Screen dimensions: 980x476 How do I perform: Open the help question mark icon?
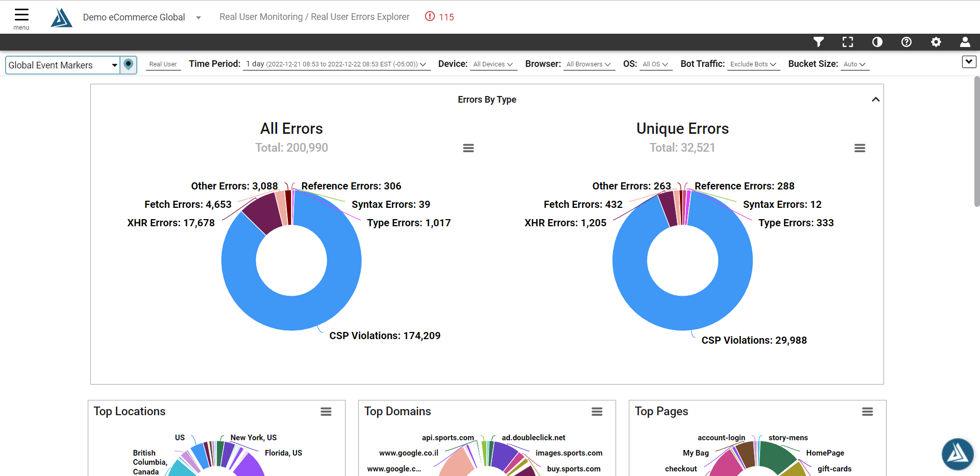(x=906, y=42)
